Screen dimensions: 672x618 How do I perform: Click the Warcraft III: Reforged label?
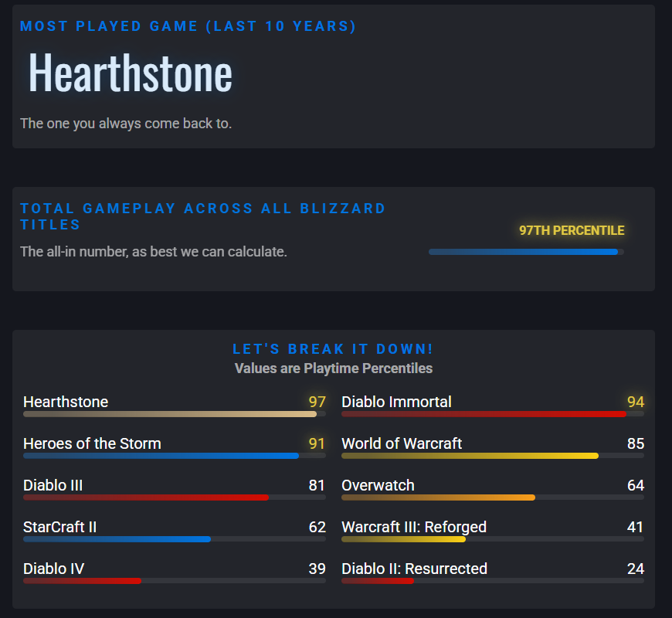tap(414, 527)
